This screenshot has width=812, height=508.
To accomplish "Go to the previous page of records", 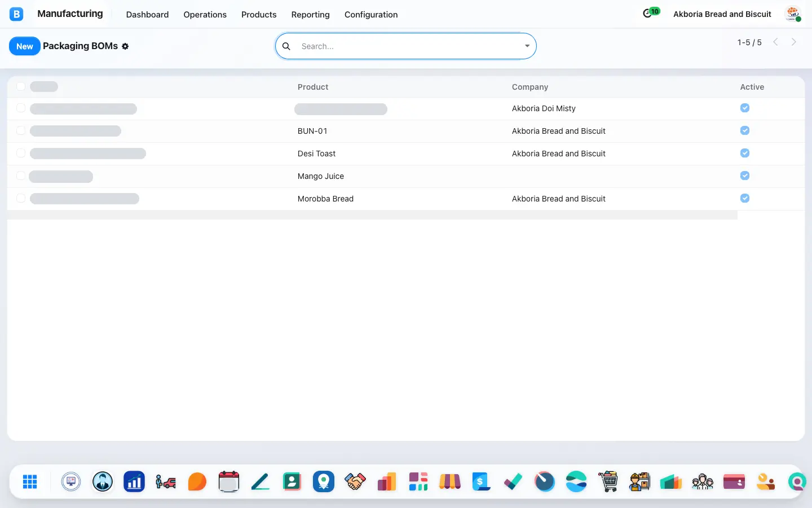I will (x=776, y=42).
